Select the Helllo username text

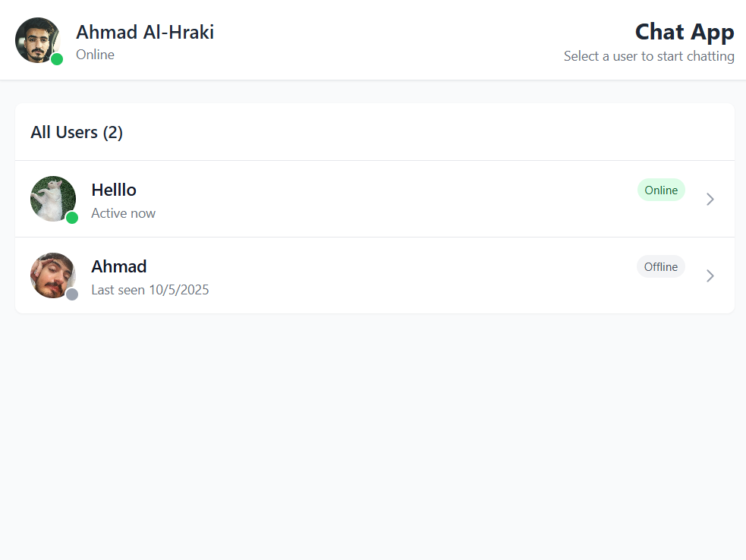click(114, 190)
